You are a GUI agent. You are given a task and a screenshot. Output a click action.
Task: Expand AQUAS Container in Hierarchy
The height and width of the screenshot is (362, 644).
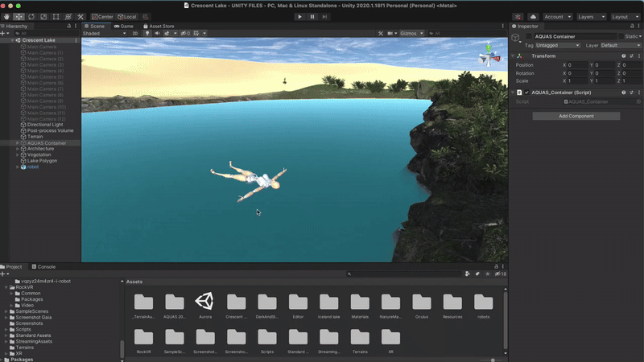pos(18,143)
